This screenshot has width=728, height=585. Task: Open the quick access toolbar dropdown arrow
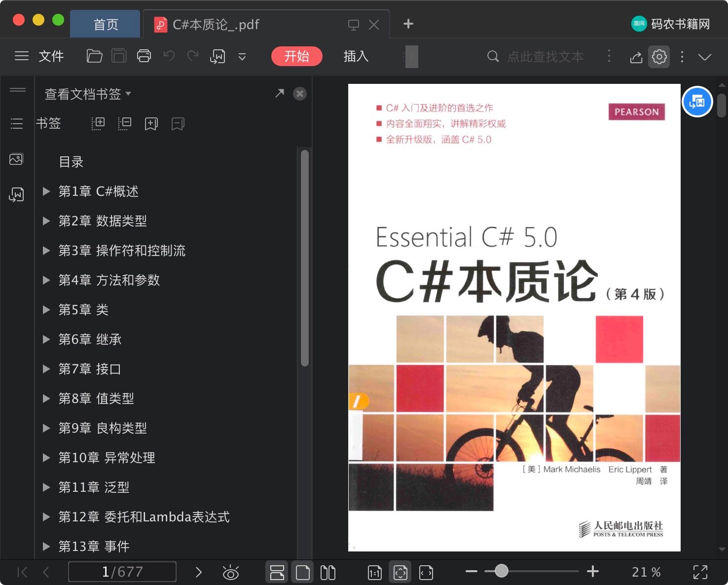tap(242, 57)
